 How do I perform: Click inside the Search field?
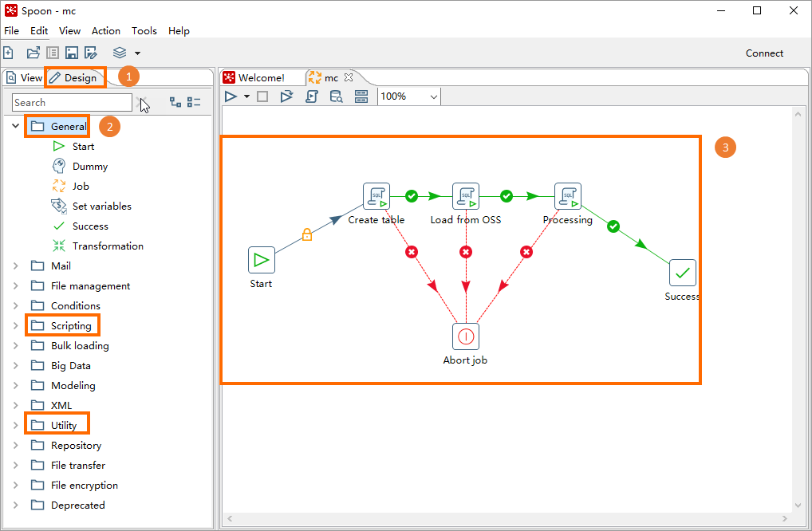[x=72, y=102]
